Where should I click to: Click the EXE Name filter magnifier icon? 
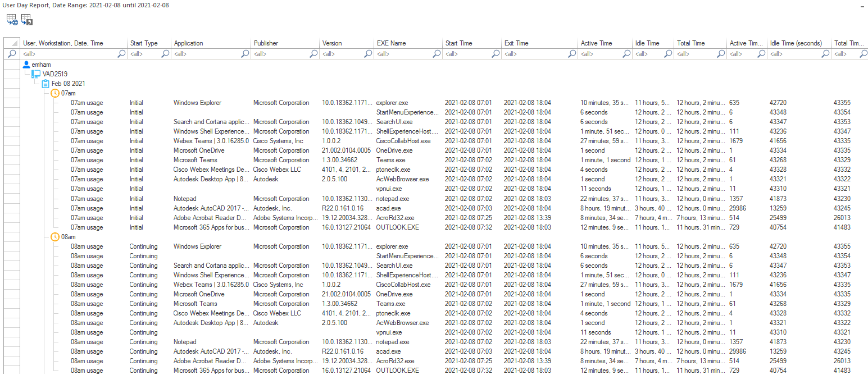pyautogui.click(x=436, y=54)
